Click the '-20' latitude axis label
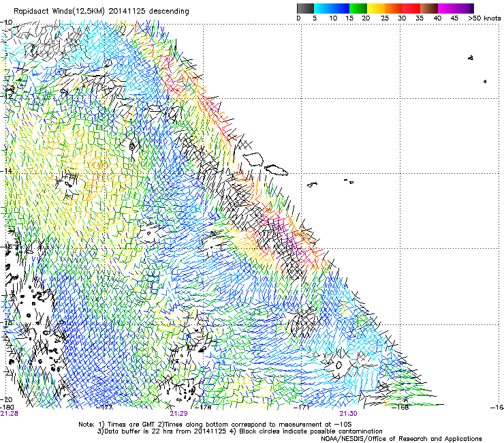Screen dimensions: 504x443 coord(6,399)
